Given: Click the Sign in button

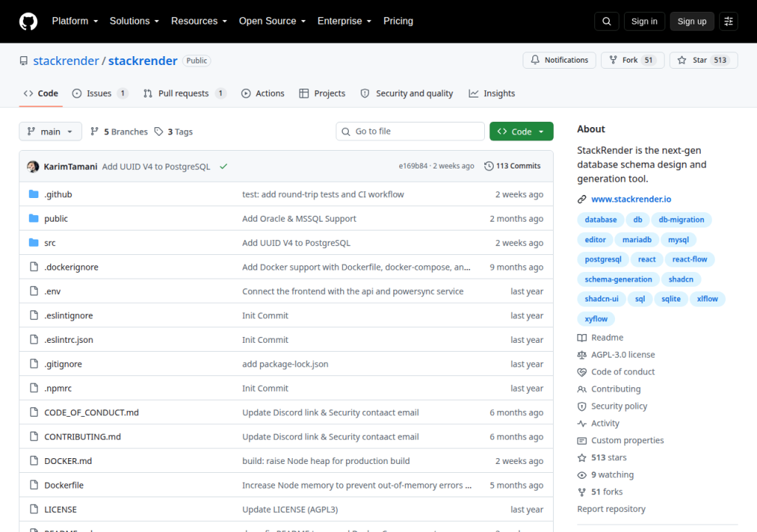Looking at the screenshot, I should (x=644, y=21).
